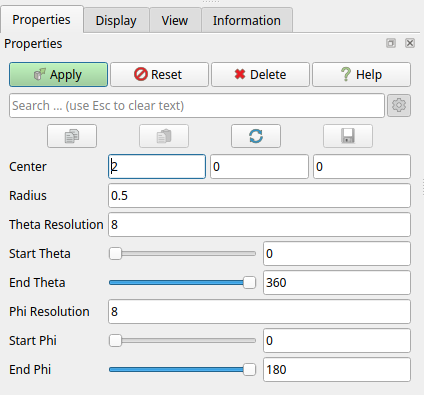The height and width of the screenshot is (395, 424).
Task: Switch to the View tab
Action: (175, 21)
